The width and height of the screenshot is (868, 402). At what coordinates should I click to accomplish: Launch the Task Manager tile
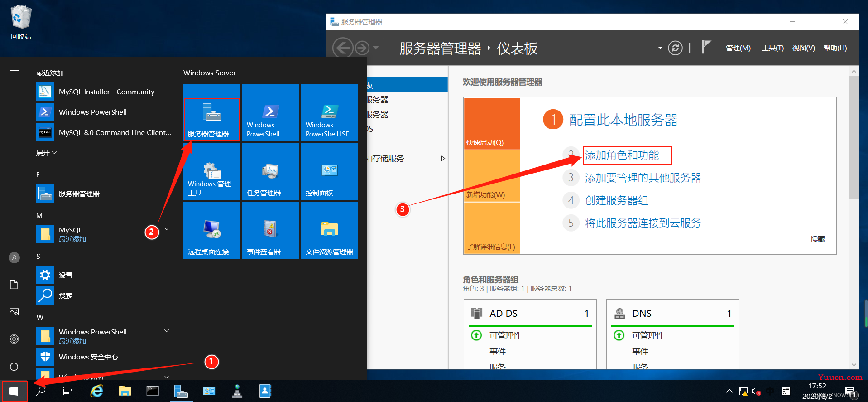click(270, 171)
